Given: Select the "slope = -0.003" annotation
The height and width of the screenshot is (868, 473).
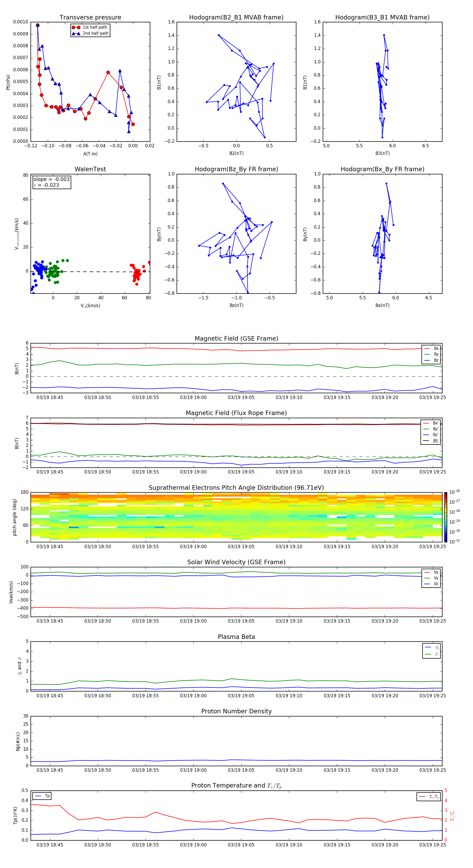Looking at the screenshot, I should click(52, 179).
